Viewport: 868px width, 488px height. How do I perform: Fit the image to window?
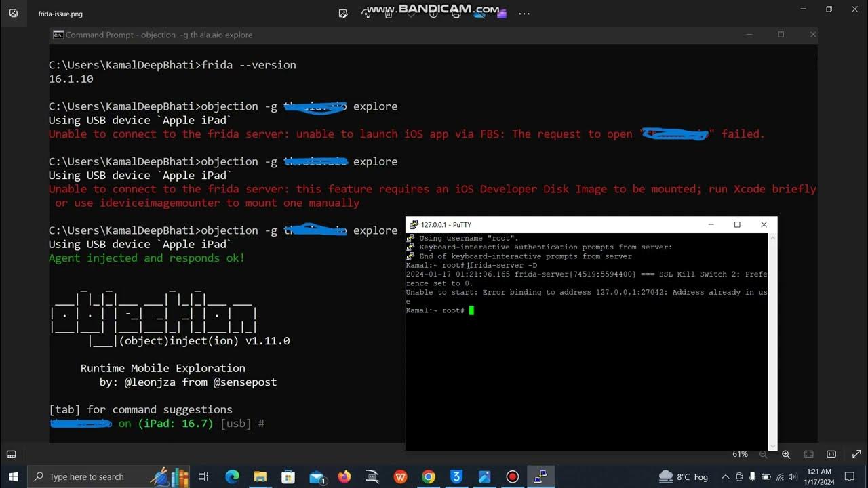click(x=808, y=454)
